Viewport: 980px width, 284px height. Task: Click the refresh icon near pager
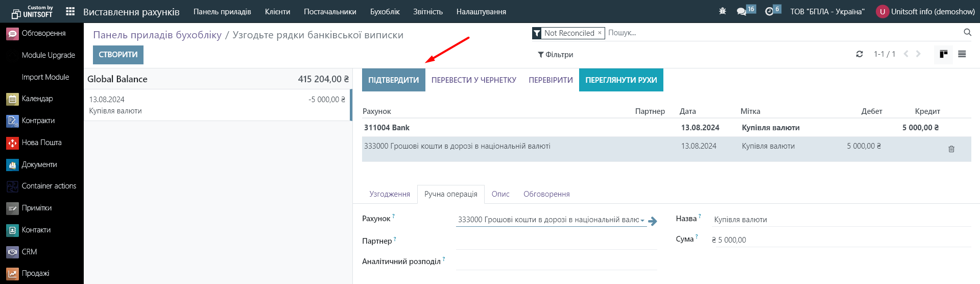click(x=859, y=54)
